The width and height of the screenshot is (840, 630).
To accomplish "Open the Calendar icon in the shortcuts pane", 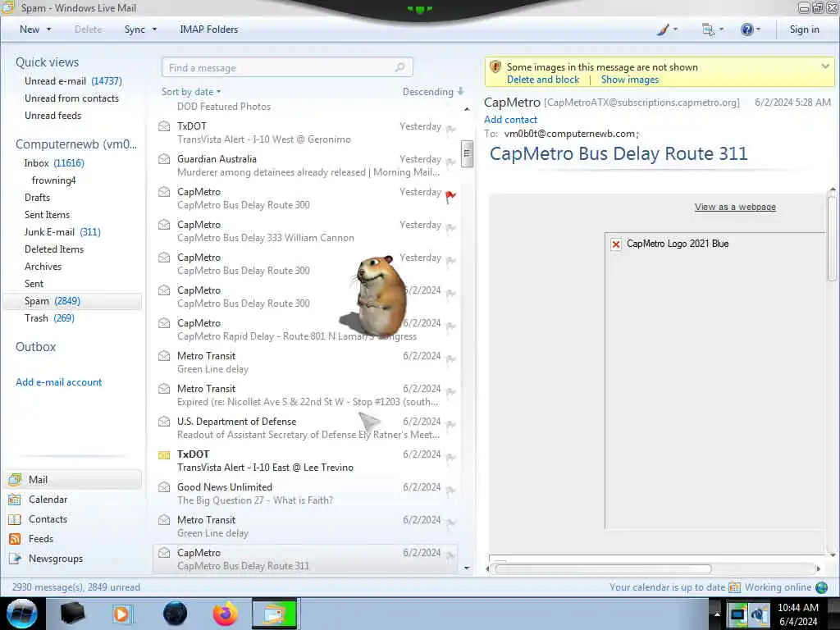I will (15, 500).
